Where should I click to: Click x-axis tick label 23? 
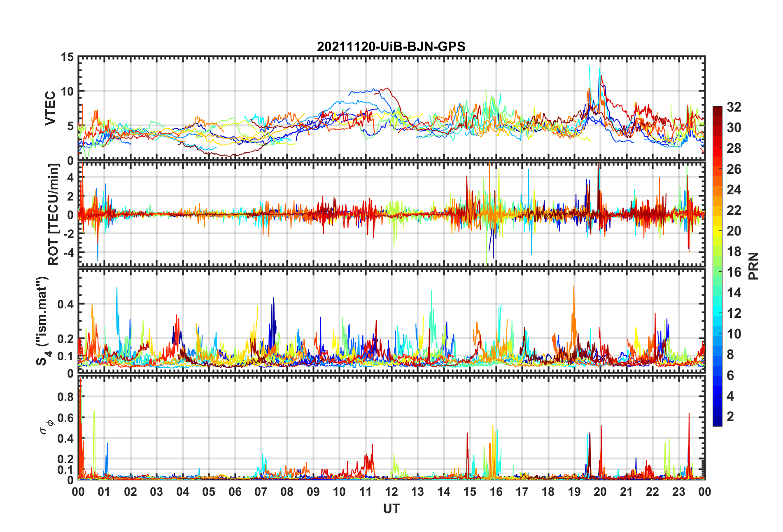[678, 492]
